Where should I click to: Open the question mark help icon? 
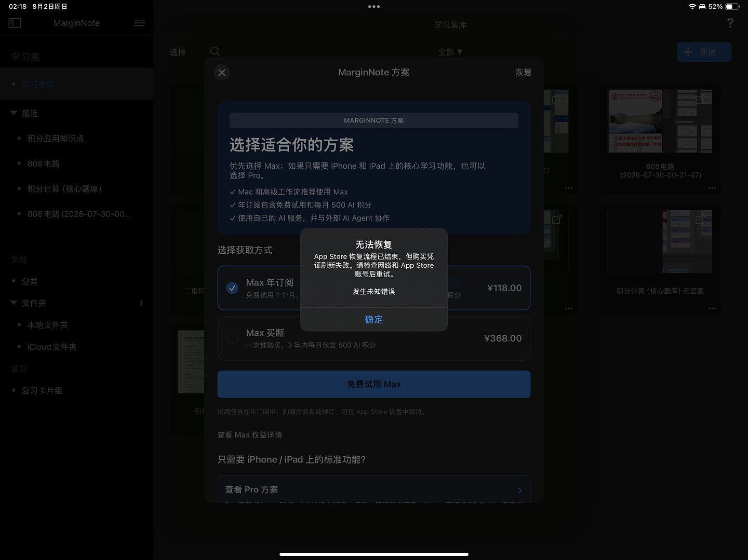pyautogui.click(x=730, y=23)
